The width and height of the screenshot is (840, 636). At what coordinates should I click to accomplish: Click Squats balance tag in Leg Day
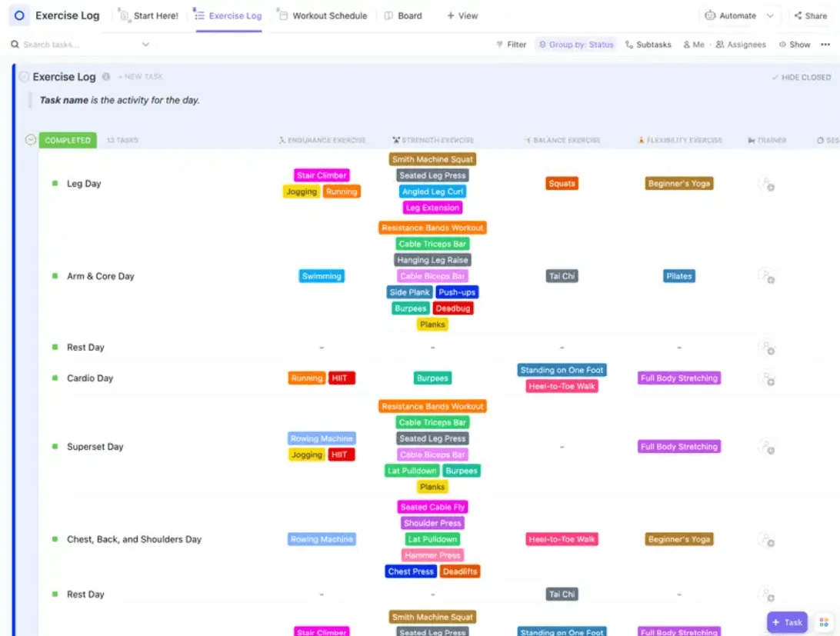(562, 183)
